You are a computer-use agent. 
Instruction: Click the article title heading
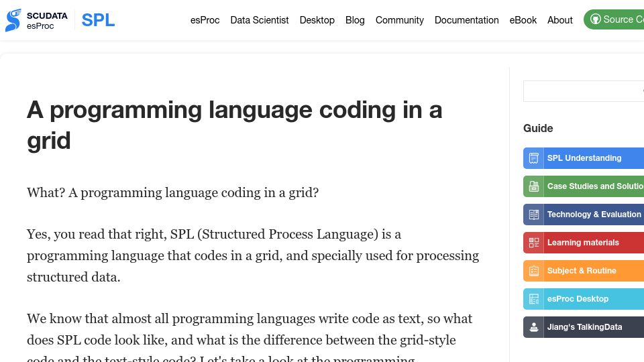pyautogui.click(x=235, y=125)
